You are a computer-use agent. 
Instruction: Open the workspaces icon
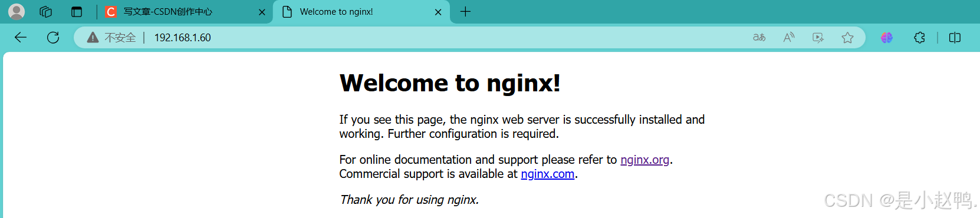[x=46, y=12]
